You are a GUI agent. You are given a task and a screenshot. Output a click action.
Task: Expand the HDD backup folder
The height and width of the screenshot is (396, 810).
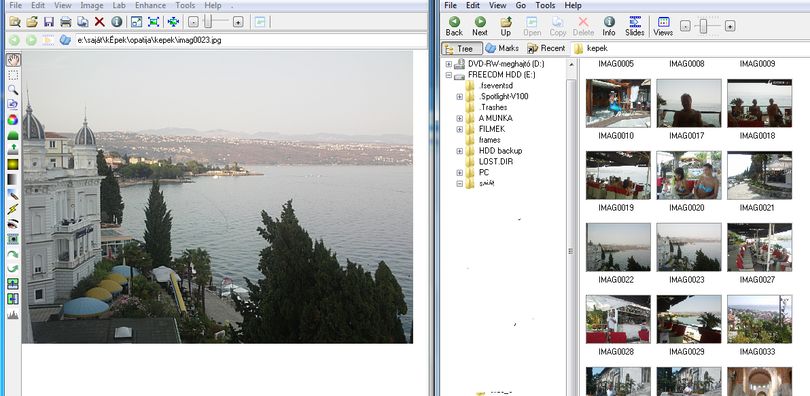pyautogui.click(x=459, y=151)
